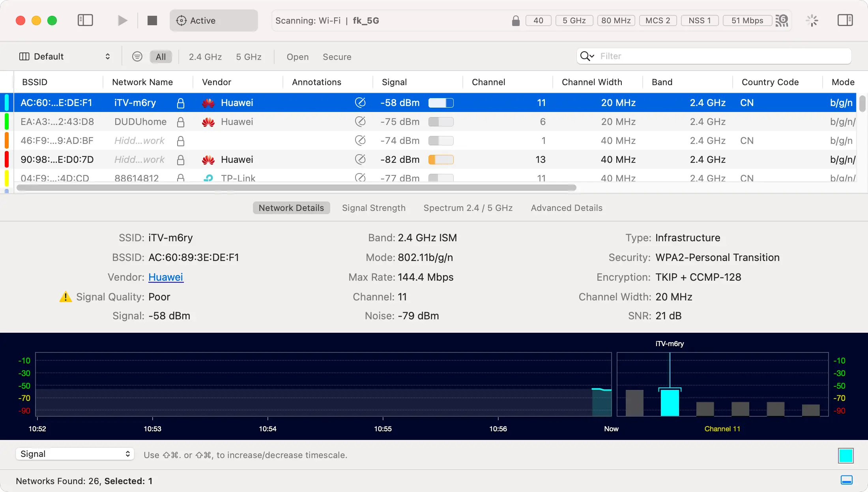Stop scanning with the stop button

point(152,20)
